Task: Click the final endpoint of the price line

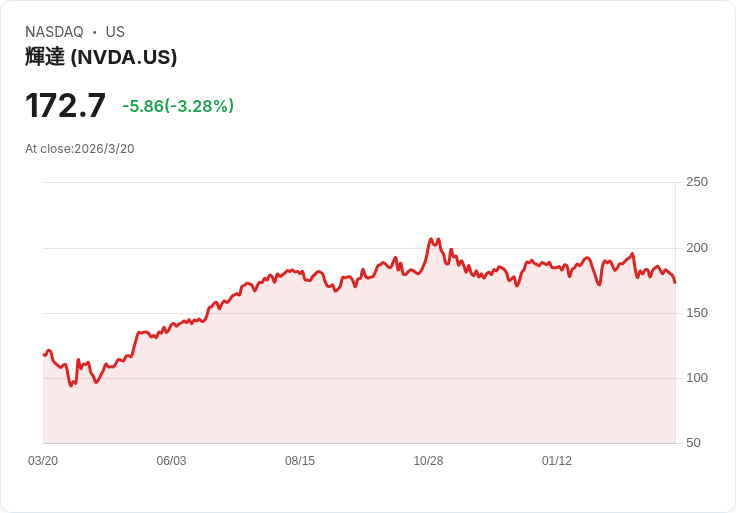Action: 675,282
